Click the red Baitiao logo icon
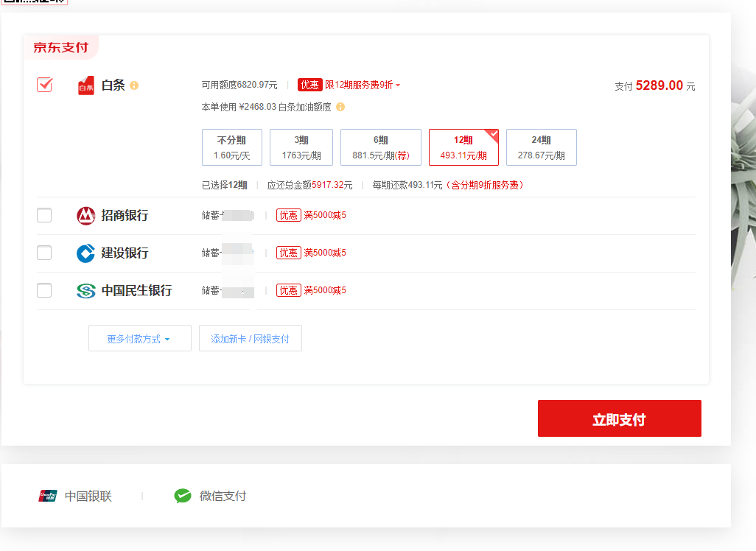This screenshot has width=756, height=551. tap(85, 85)
